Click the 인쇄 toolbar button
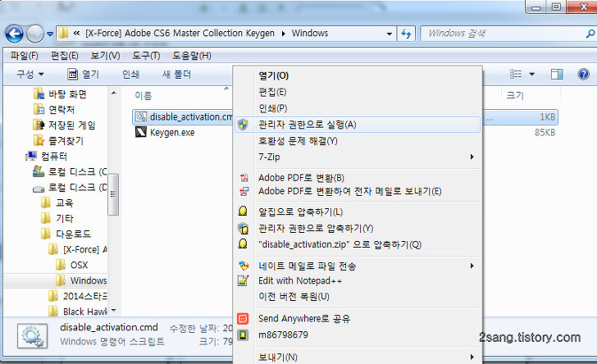 point(130,74)
